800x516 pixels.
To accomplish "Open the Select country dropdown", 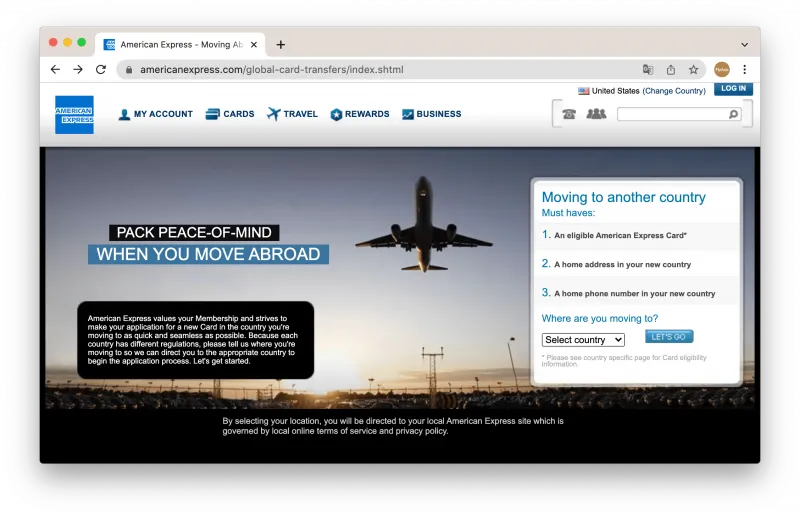I will [x=583, y=340].
